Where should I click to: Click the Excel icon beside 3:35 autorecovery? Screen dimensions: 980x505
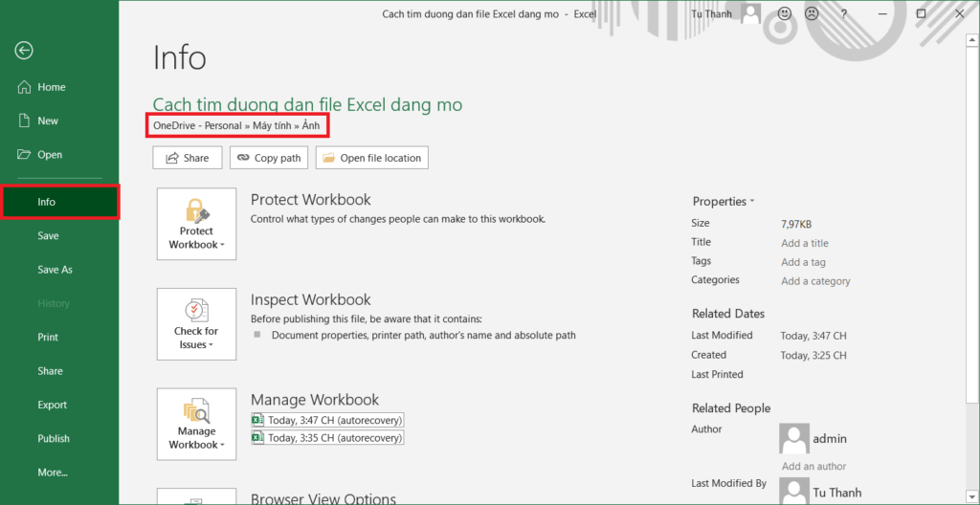257,437
